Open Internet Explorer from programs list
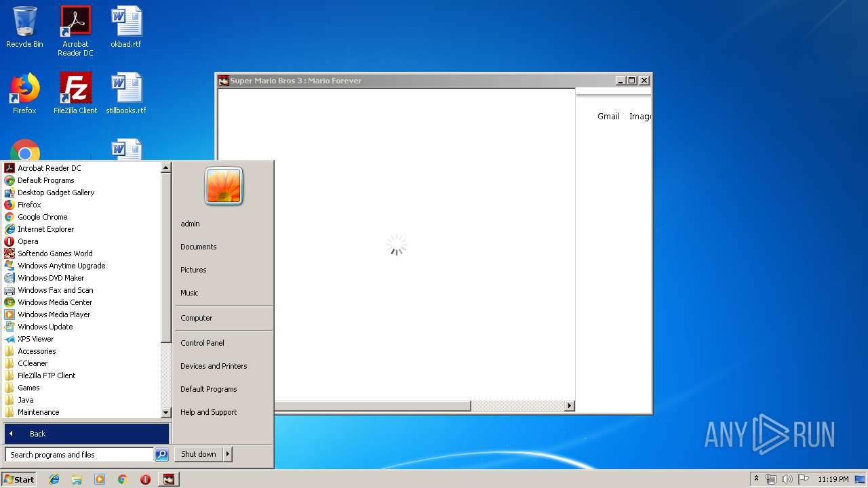 tap(45, 229)
